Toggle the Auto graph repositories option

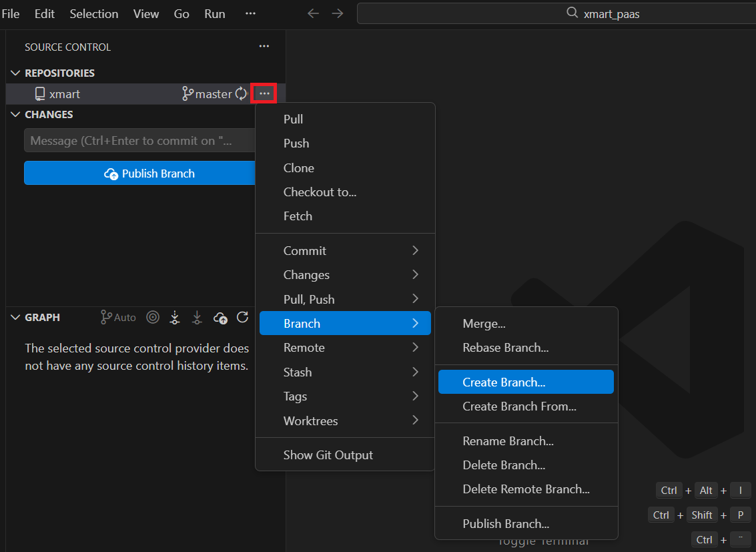point(117,317)
